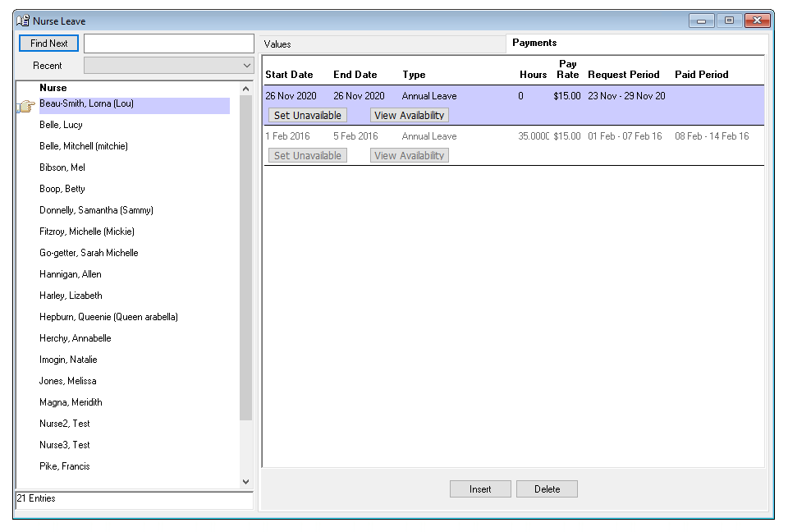Click the 21 Entries status text
The image size is (788, 532).
pyautogui.click(x=36, y=498)
